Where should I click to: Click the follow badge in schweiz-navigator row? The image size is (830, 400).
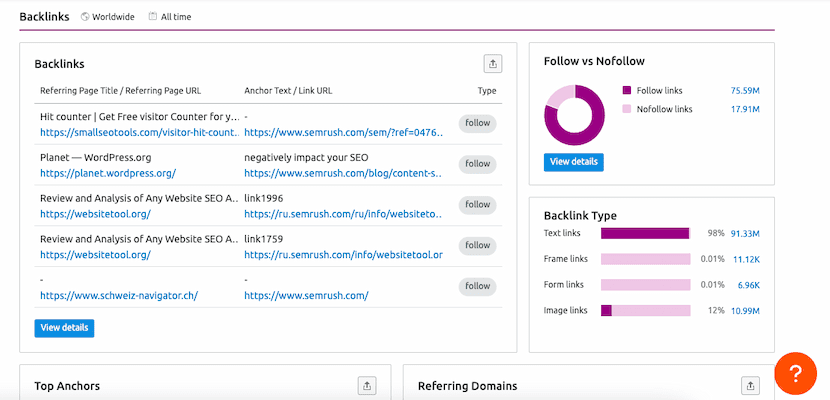click(x=477, y=286)
